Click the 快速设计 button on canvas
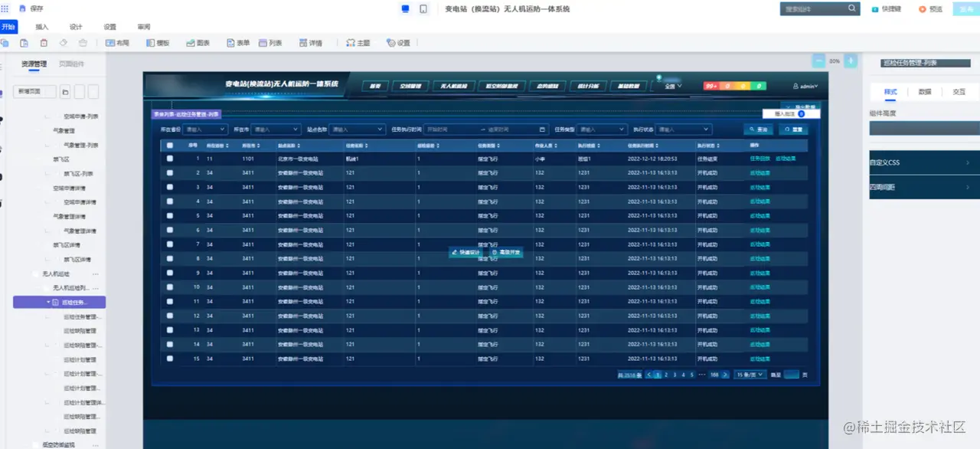The height and width of the screenshot is (449, 980). click(x=466, y=252)
